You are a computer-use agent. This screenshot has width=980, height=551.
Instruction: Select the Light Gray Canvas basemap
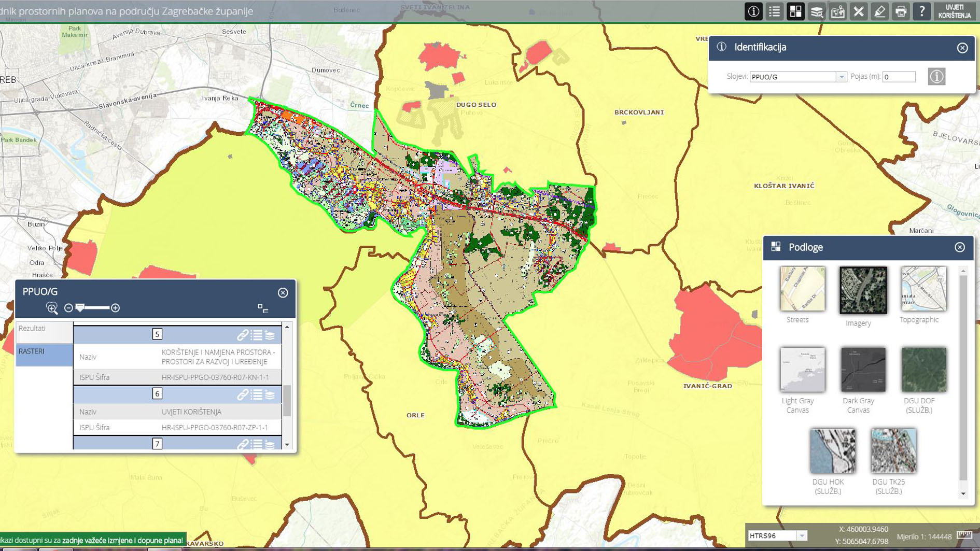point(802,370)
